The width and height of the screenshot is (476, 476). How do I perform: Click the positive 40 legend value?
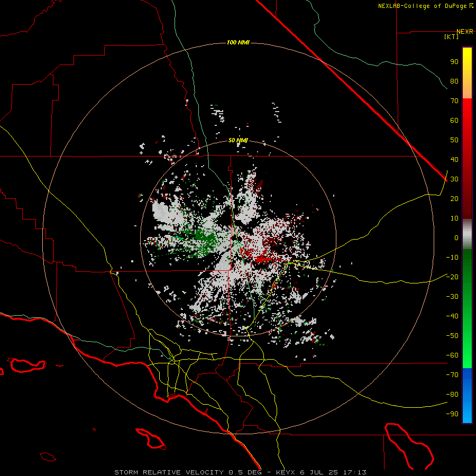point(454,160)
